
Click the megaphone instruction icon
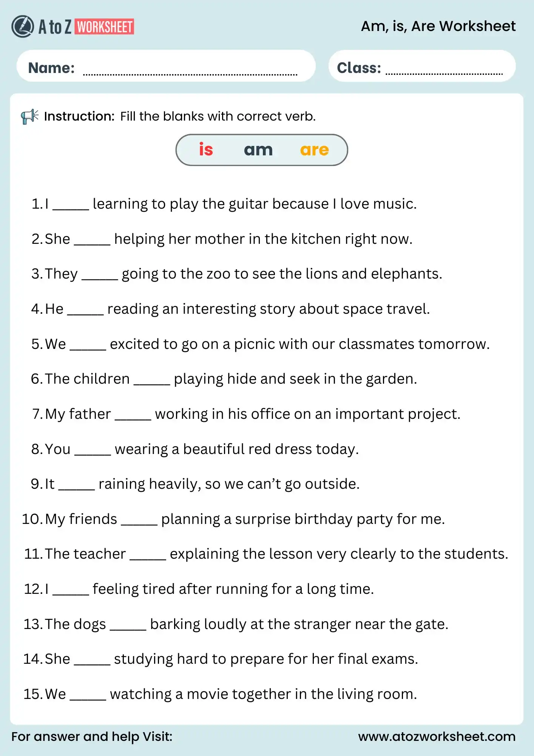29,116
